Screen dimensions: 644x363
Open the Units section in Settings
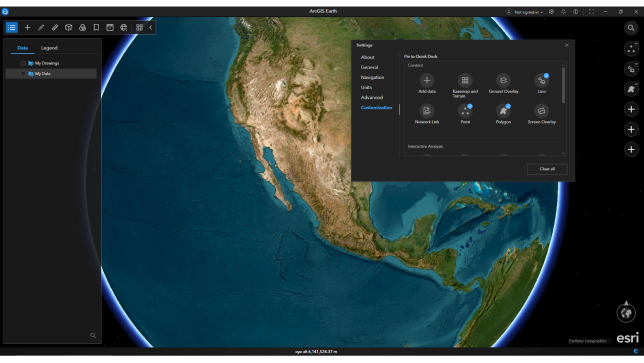coord(366,87)
